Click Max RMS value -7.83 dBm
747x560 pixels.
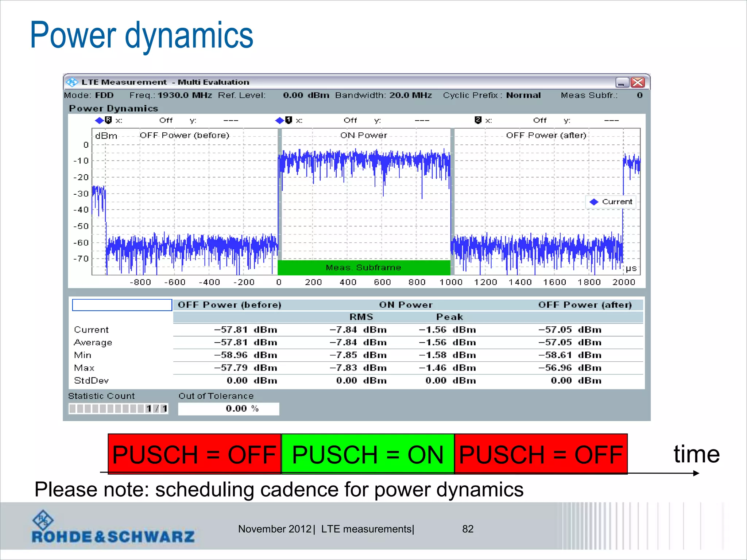tap(358, 368)
